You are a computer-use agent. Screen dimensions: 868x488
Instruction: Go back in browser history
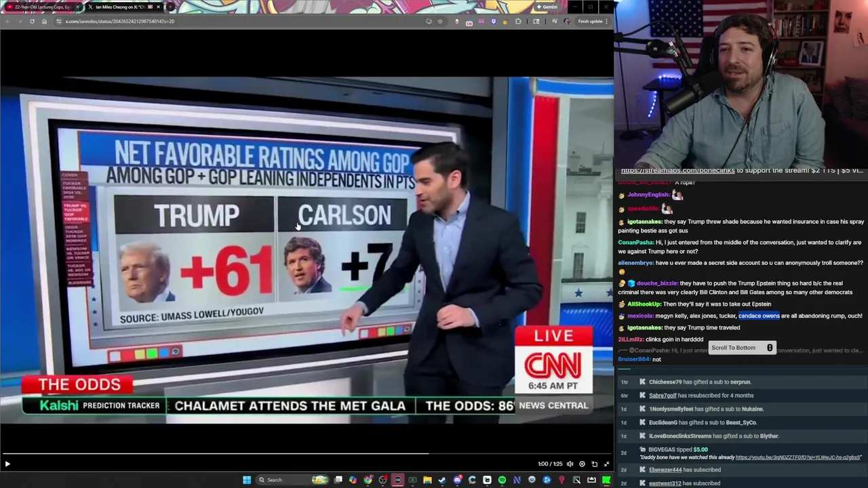(x=7, y=21)
